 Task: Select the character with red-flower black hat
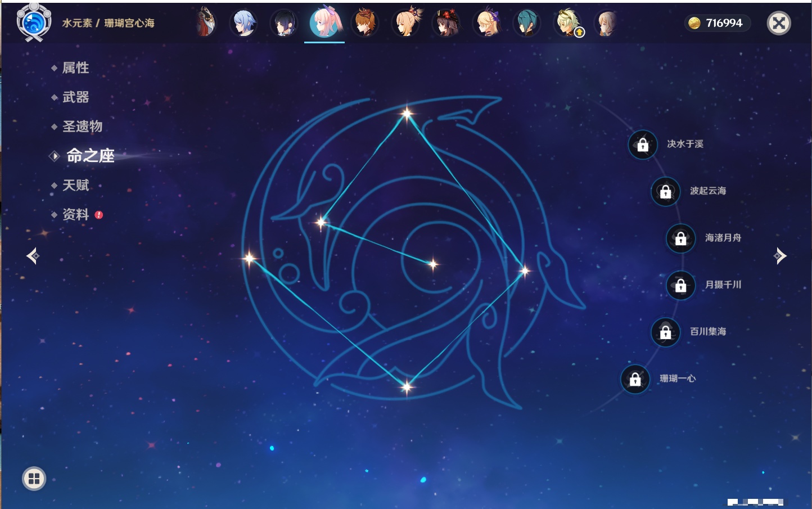point(446,23)
